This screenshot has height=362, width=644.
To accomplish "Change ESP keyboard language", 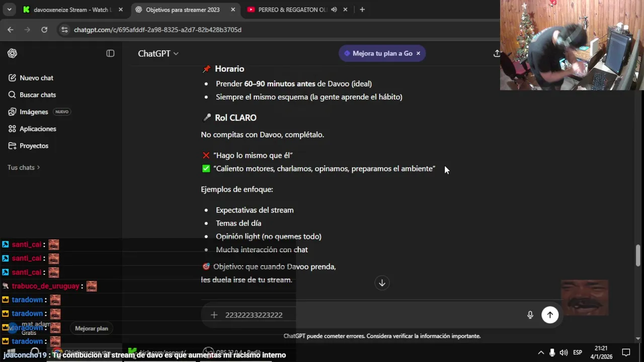I will click(578, 352).
